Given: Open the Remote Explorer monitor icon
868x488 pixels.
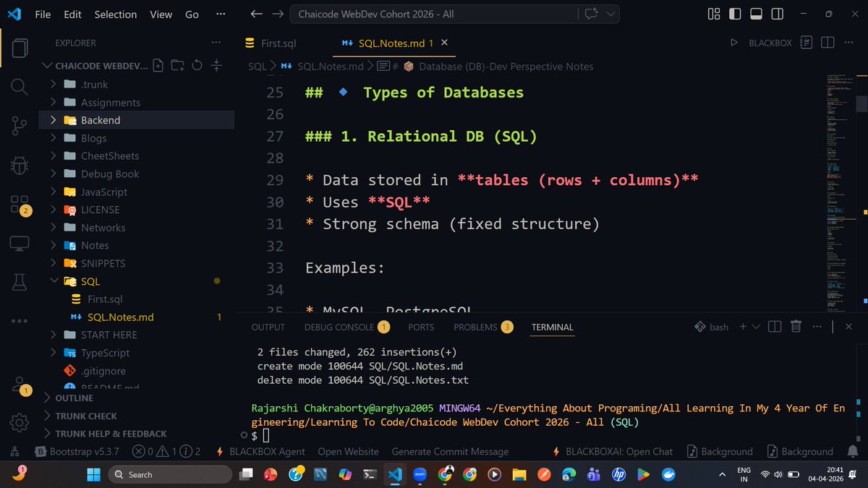Looking at the screenshot, I should [20, 243].
